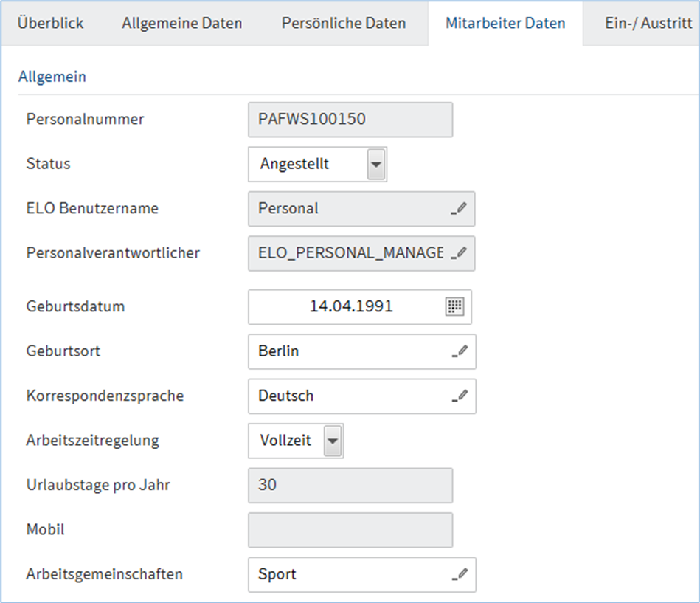Screen dimensions: 700x603
Task: Expand the Status dropdown arrow
Action: (376, 164)
